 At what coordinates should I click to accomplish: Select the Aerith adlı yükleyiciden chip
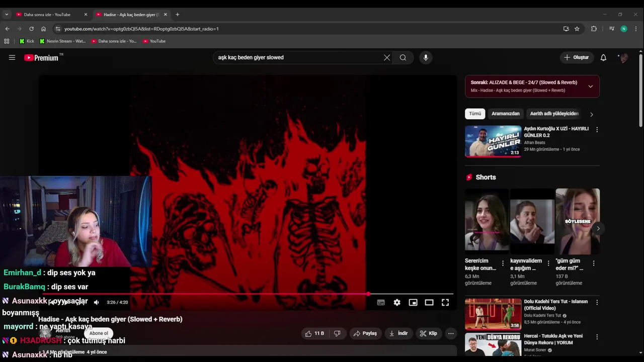click(x=554, y=114)
